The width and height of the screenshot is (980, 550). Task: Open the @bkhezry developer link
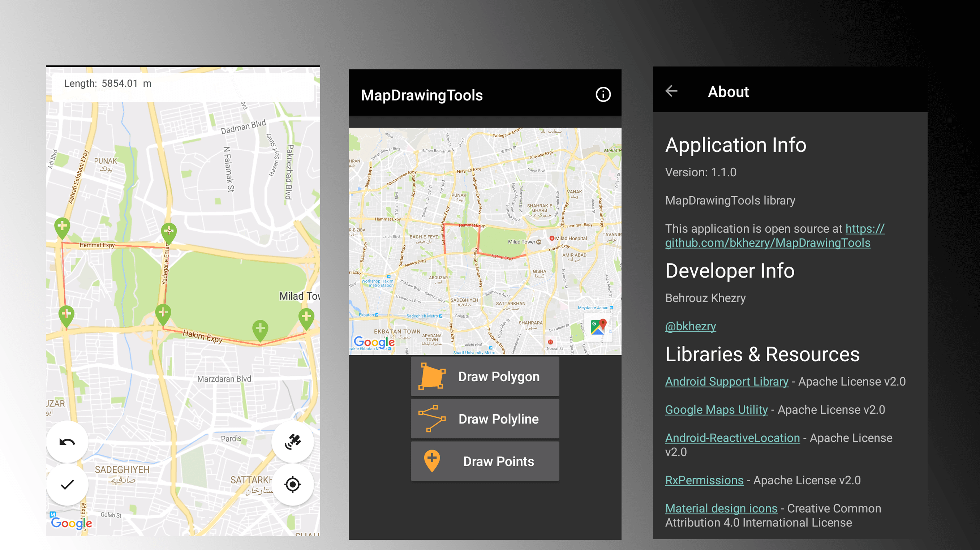pos(690,326)
